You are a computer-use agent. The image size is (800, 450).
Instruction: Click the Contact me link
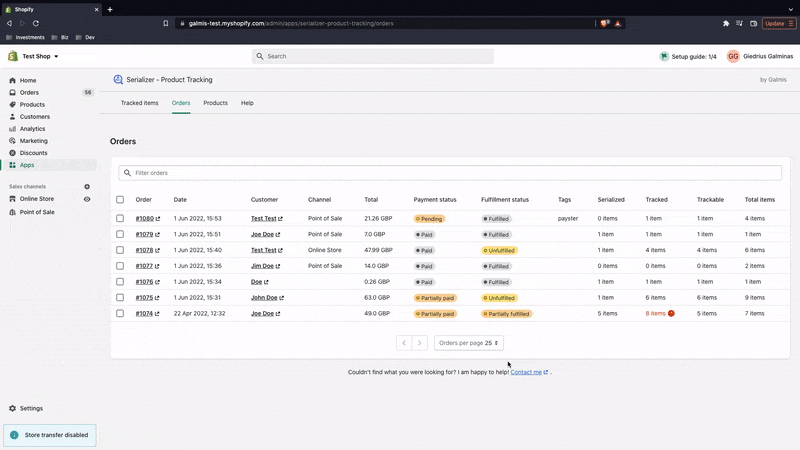tap(526, 372)
